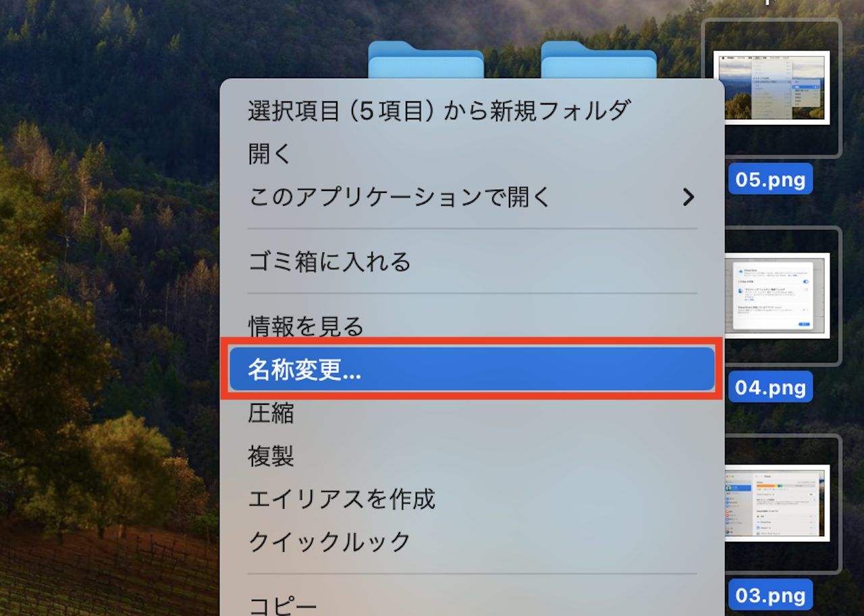The width and height of the screenshot is (864, 616).
Task: Click the 04.png file name label
Action: pyautogui.click(x=770, y=387)
